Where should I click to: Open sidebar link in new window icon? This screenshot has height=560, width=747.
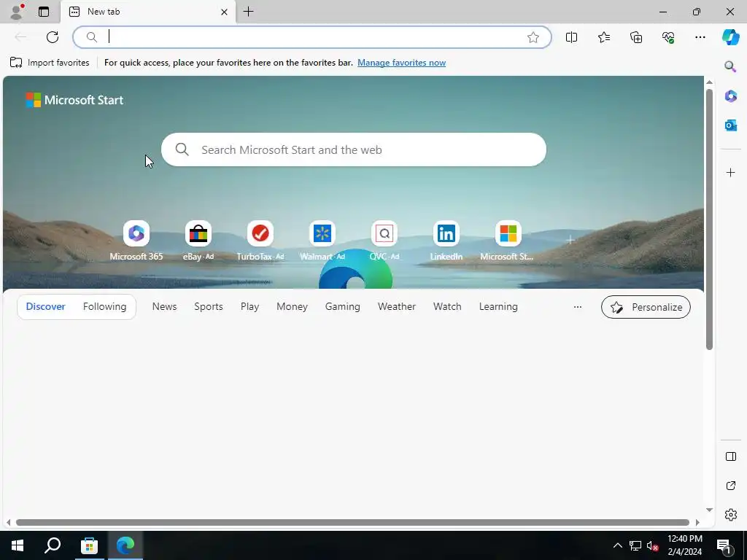730,486
